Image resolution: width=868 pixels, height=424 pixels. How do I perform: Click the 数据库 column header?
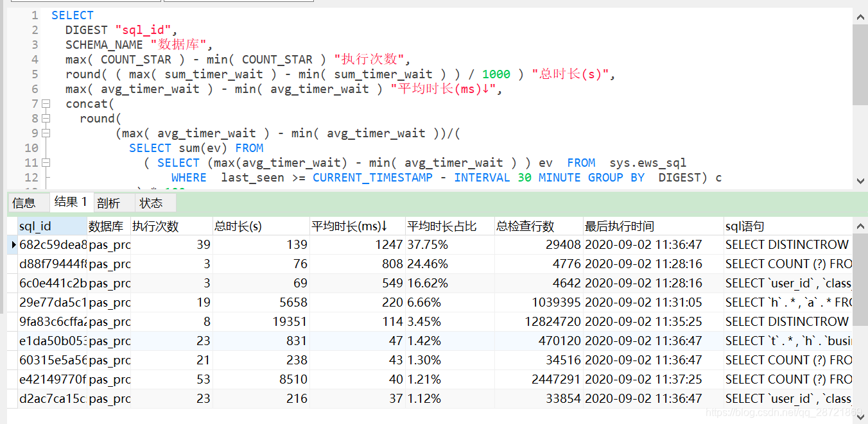(x=109, y=226)
